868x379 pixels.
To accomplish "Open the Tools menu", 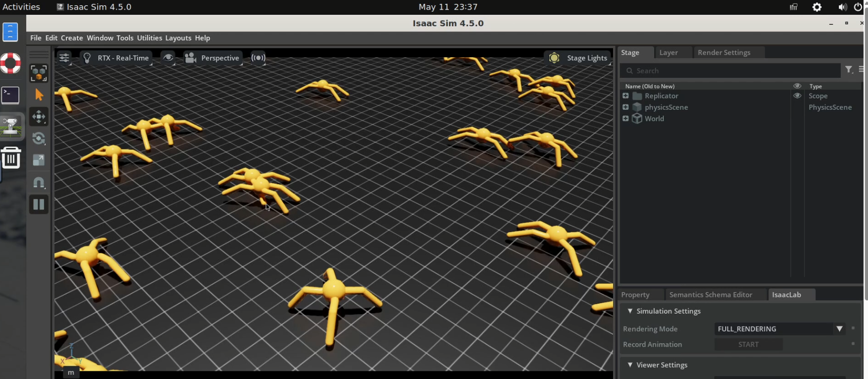I will pyautogui.click(x=125, y=38).
